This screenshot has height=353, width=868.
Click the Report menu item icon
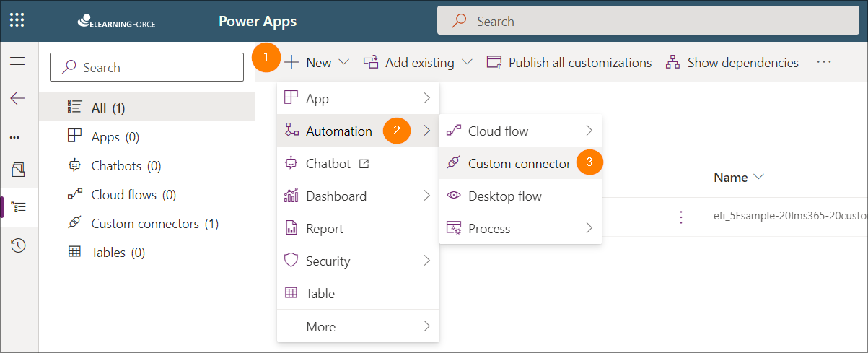pyautogui.click(x=291, y=228)
